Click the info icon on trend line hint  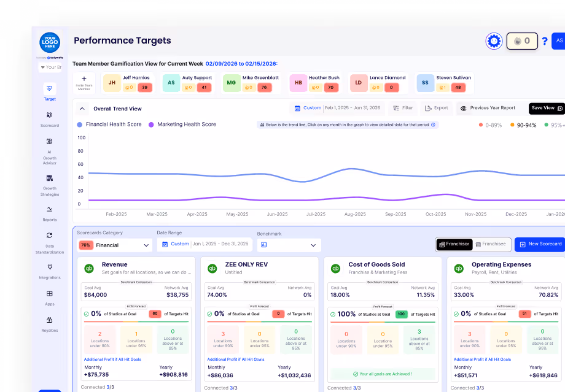[433, 125]
